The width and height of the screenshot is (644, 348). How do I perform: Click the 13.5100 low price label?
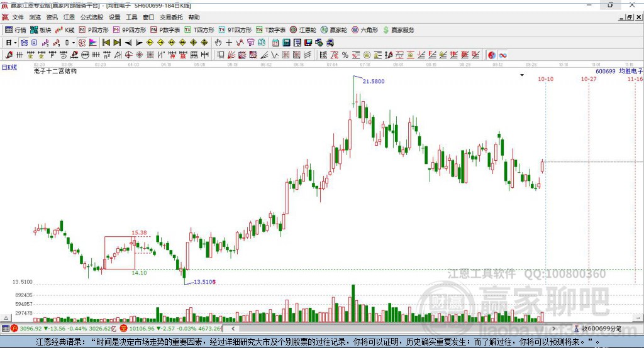coord(204,282)
